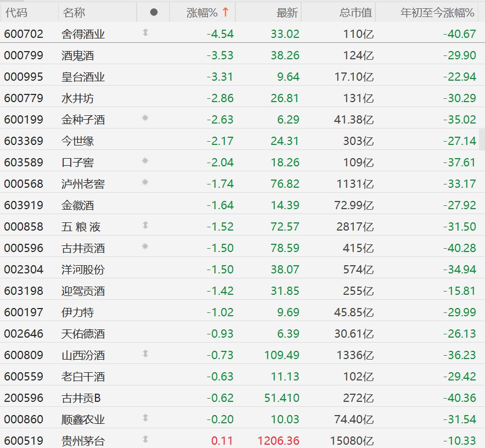Click the red 0.11 change value

(222, 440)
